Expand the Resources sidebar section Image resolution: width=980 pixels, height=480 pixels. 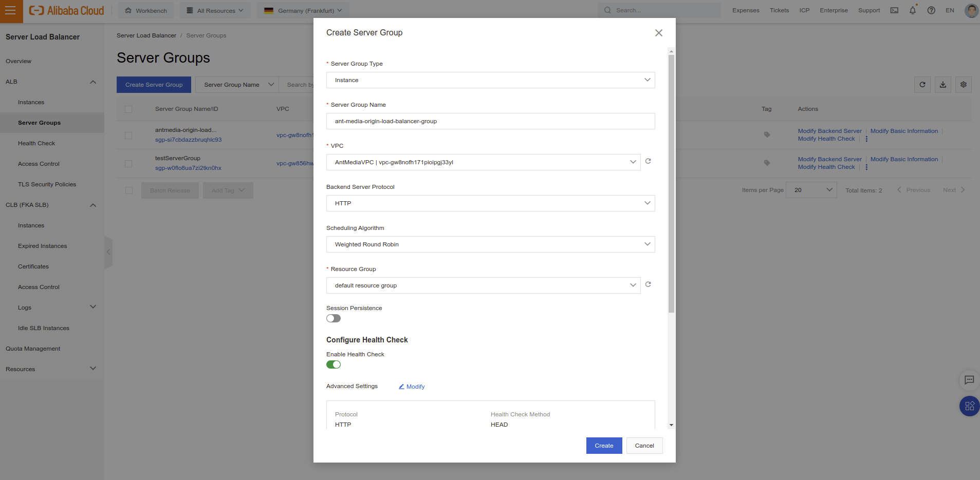click(x=93, y=369)
